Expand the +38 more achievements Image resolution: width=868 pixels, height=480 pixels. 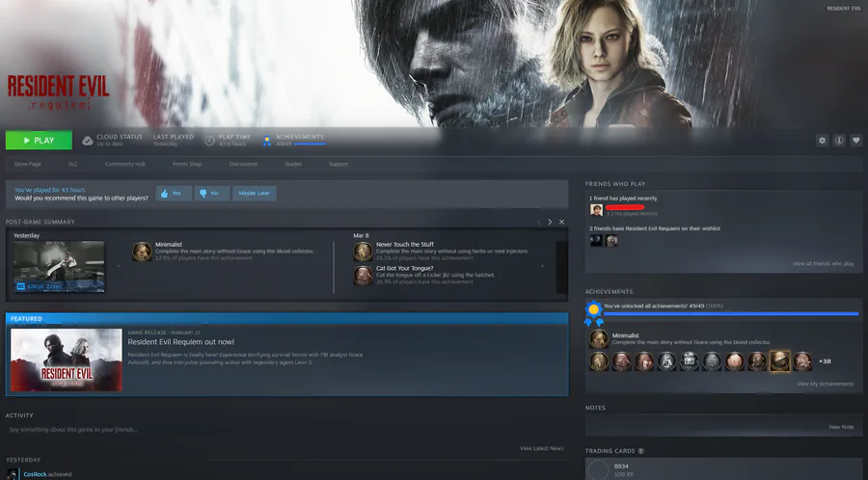pos(825,361)
